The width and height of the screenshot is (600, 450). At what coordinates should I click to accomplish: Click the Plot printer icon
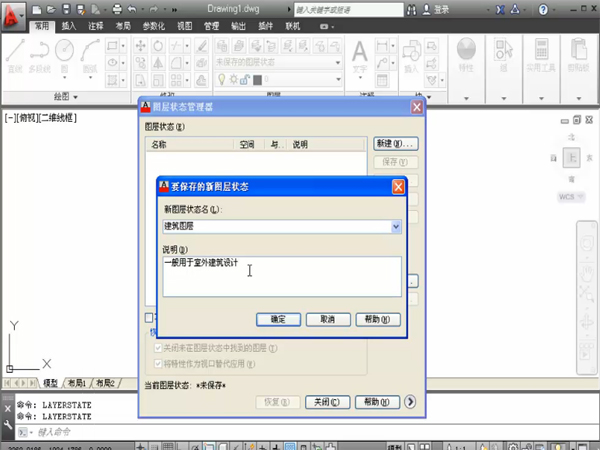tap(117, 9)
